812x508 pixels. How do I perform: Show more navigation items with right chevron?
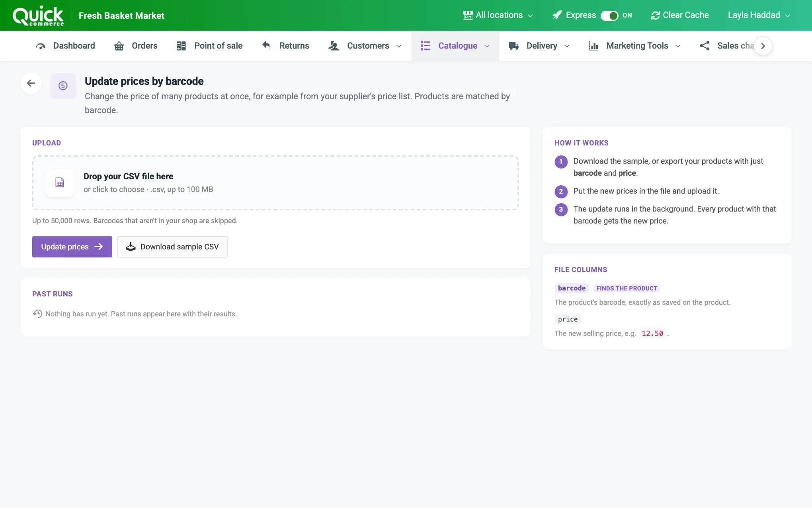763,46
